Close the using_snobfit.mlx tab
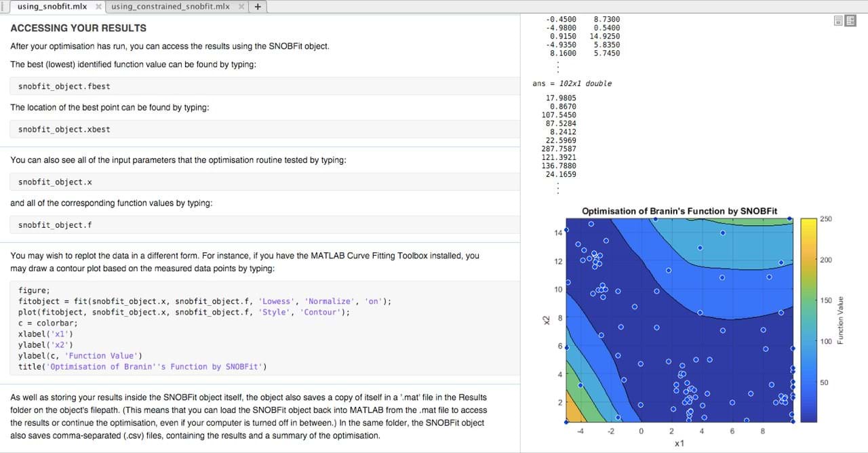The width and height of the screenshot is (868, 453). coord(98,7)
